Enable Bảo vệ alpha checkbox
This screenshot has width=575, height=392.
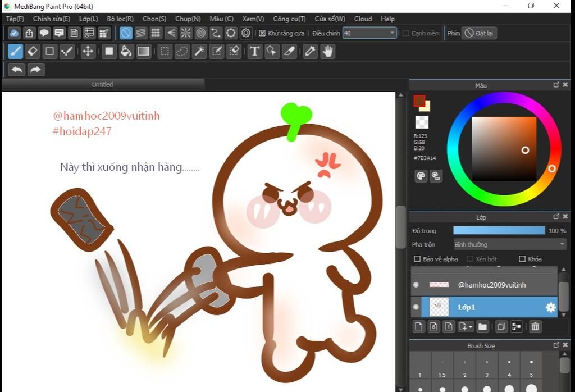tap(417, 259)
